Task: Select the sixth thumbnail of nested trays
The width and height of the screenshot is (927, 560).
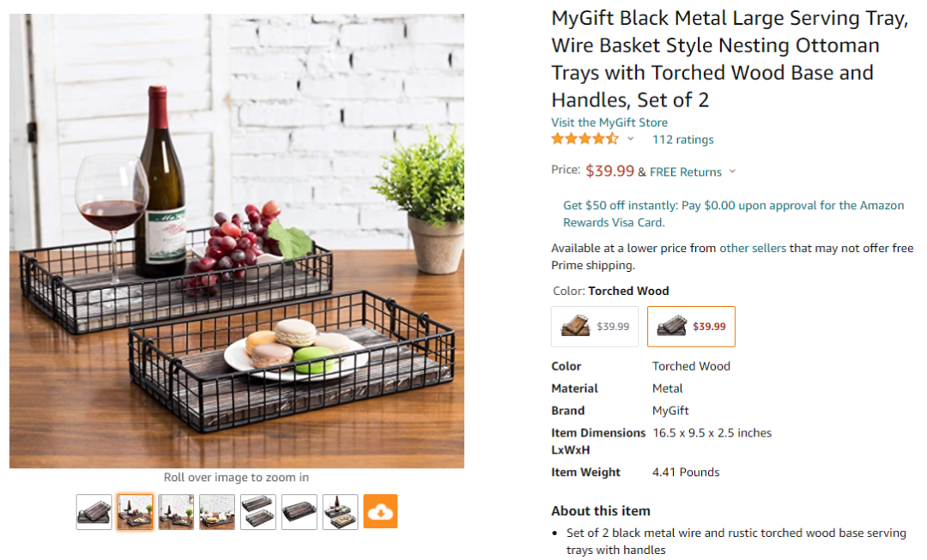Action: 299,512
